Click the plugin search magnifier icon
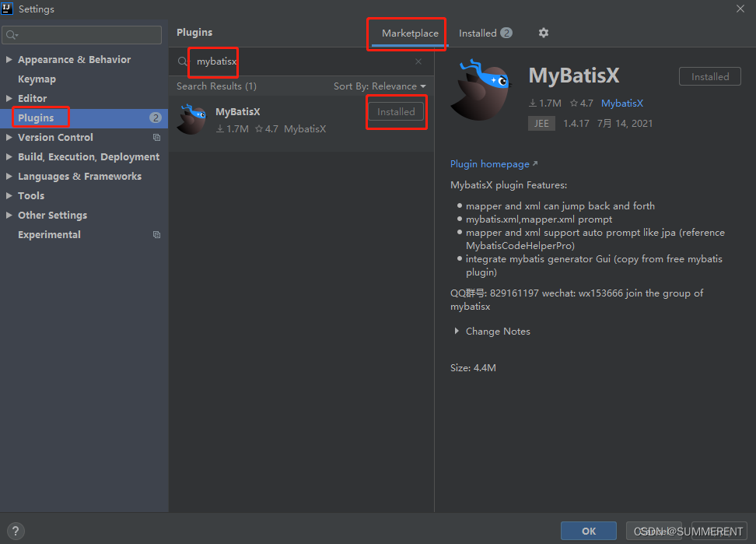Screen dimensions: 756x544 click(183, 61)
